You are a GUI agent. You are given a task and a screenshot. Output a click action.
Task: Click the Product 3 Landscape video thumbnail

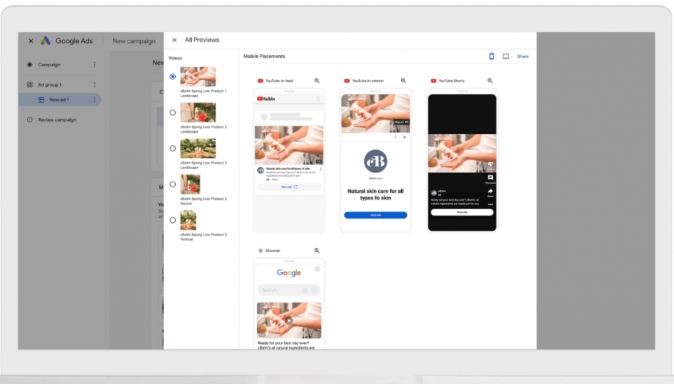(198, 148)
